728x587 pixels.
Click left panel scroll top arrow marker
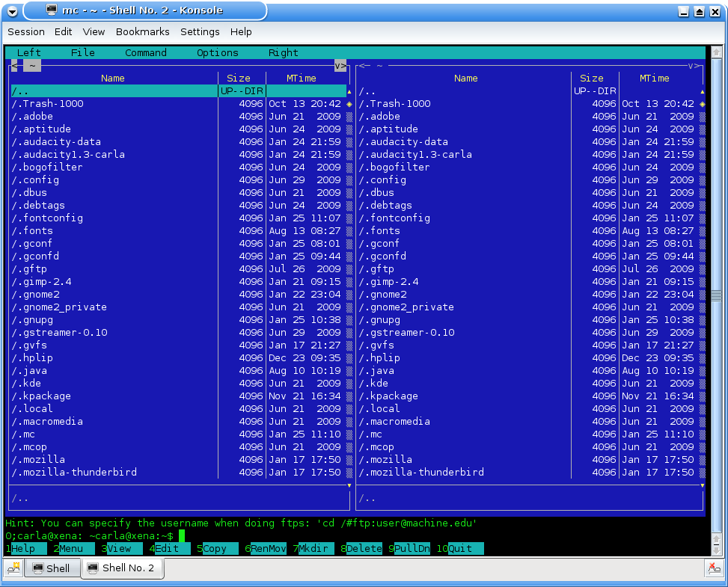[349, 92]
